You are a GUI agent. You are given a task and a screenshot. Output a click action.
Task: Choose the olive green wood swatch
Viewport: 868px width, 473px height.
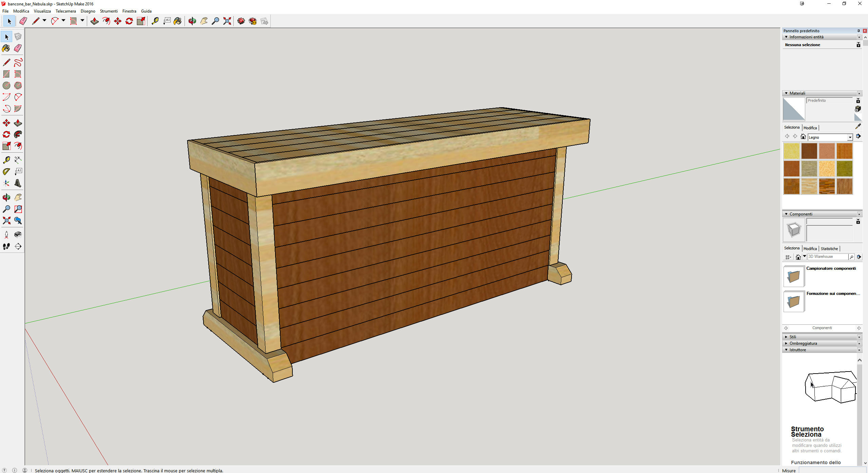click(845, 169)
